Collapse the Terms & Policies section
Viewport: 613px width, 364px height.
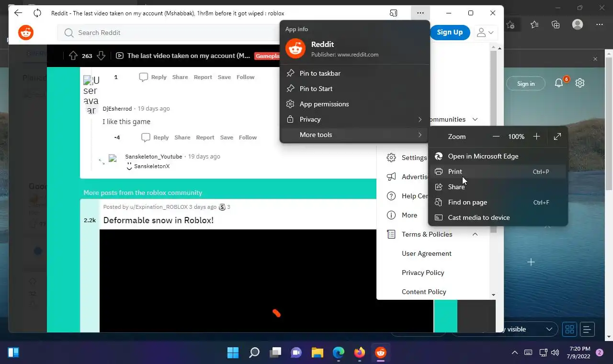(x=475, y=234)
